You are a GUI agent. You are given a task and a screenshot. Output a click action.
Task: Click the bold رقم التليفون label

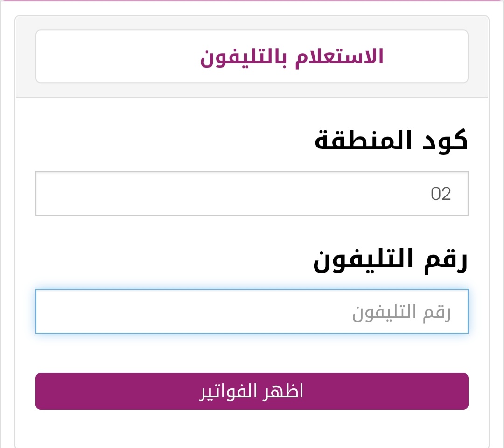coord(390,259)
